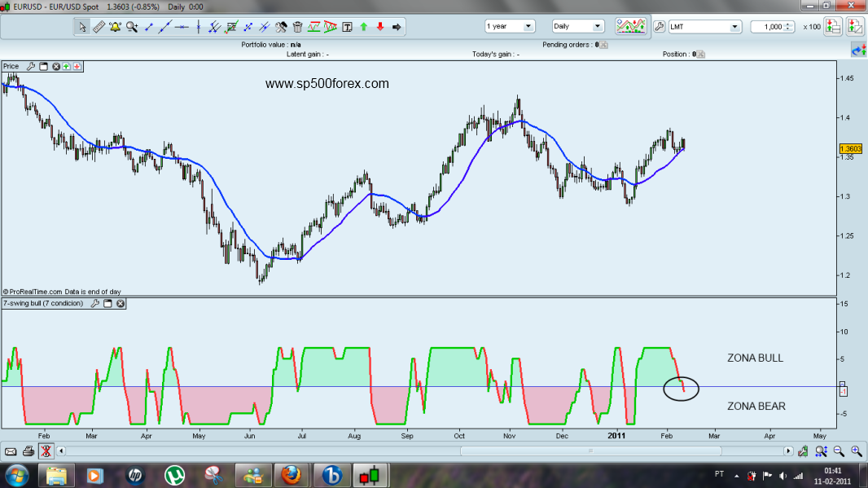Place a green up arrow marker
This screenshot has height=488, width=868.
click(x=364, y=27)
